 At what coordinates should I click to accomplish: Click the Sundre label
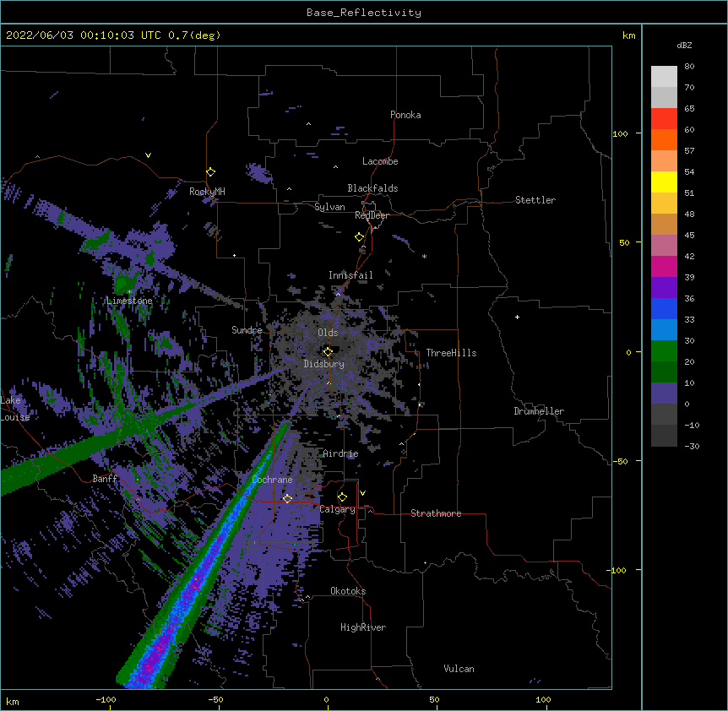tap(247, 330)
